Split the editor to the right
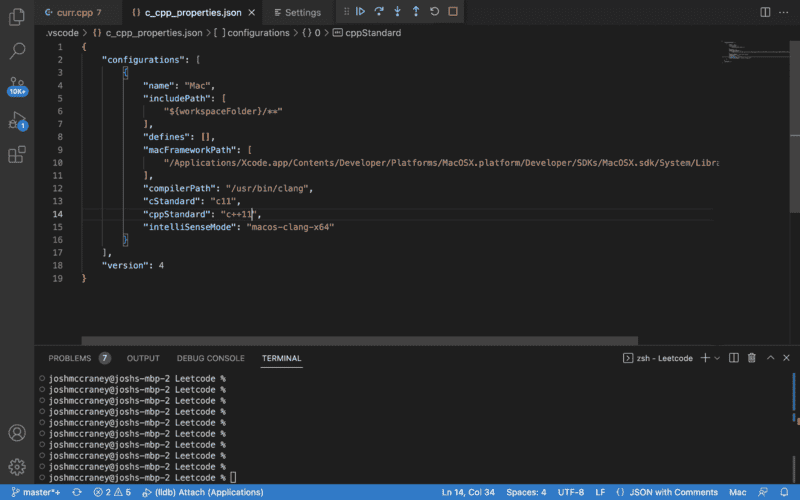Image resolution: width=800 pixels, height=500 pixels. 765,12
